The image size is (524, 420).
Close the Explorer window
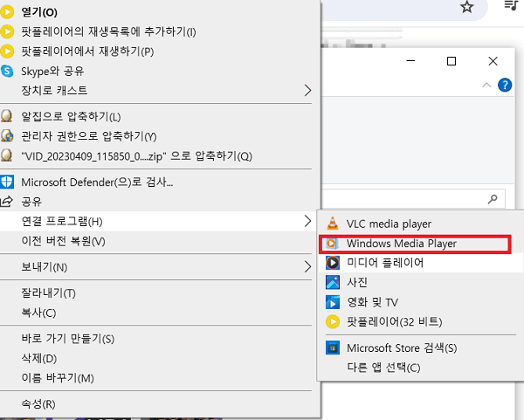pos(493,61)
